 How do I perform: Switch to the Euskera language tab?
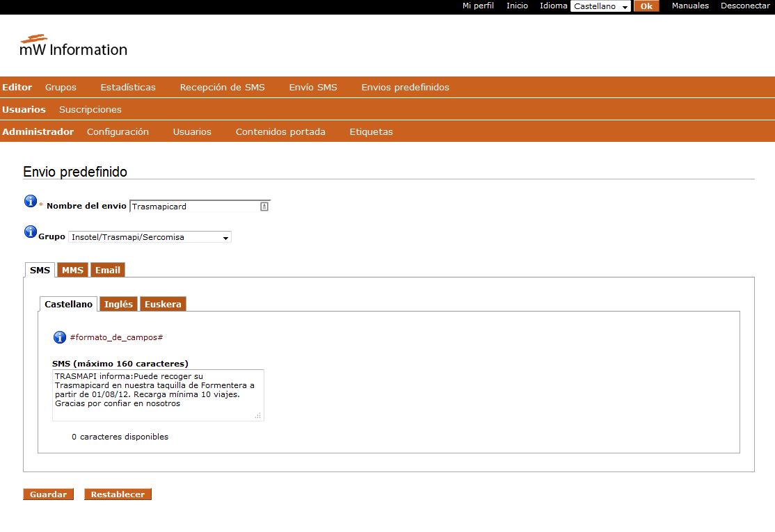(163, 305)
